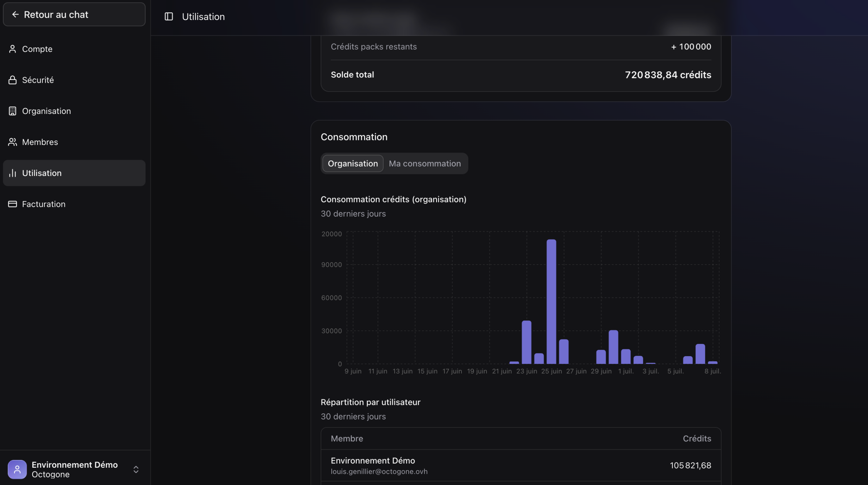Click the back arrow icon beside Retour au chat
Image resolution: width=868 pixels, height=485 pixels.
[x=15, y=14]
